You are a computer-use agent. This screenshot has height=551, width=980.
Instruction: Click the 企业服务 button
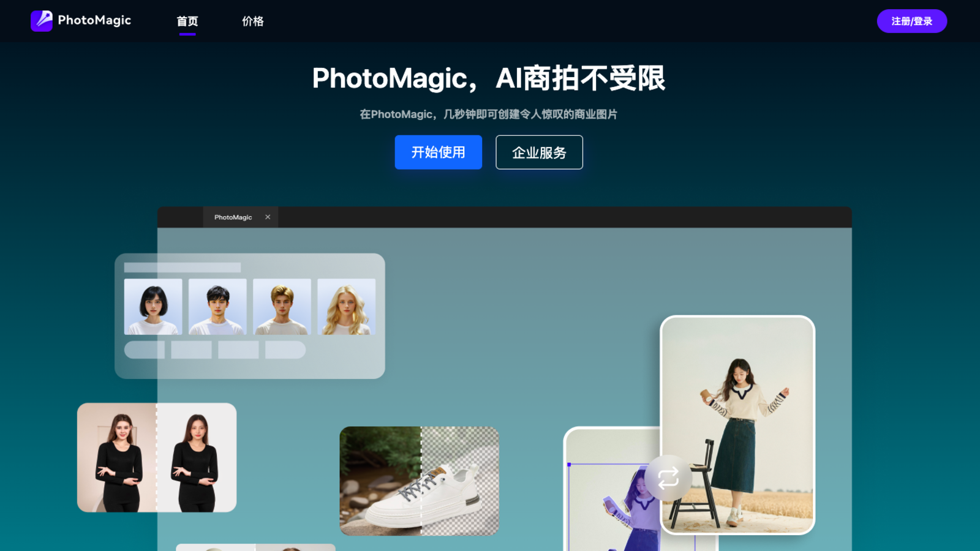click(539, 152)
